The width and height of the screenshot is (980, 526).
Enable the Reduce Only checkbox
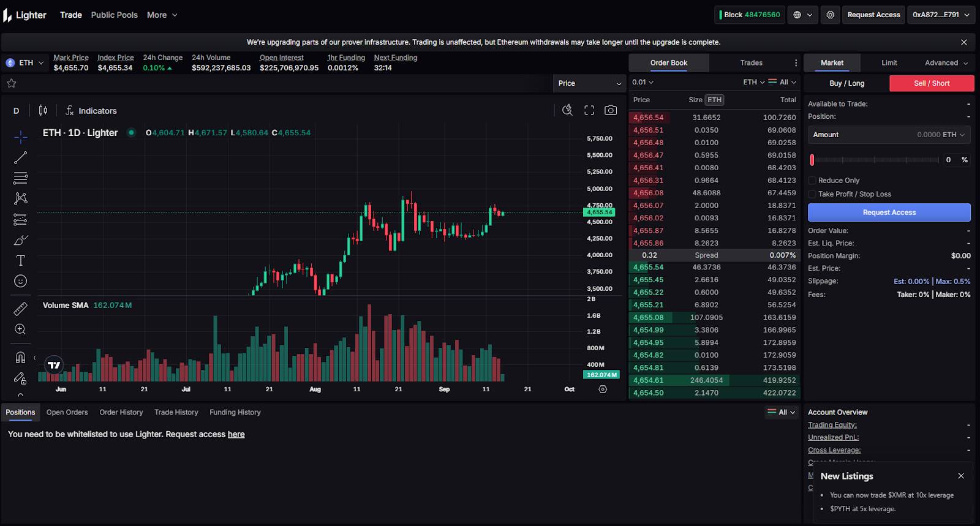click(x=812, y=181)
